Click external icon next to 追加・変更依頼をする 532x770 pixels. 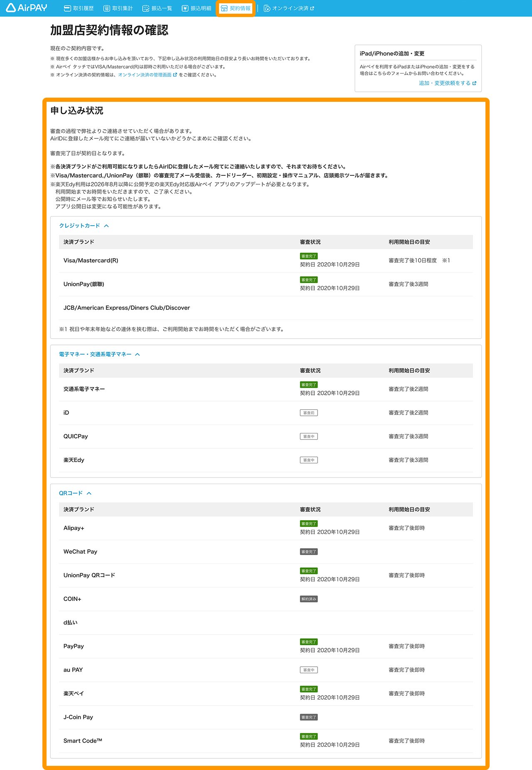point(474,83)
